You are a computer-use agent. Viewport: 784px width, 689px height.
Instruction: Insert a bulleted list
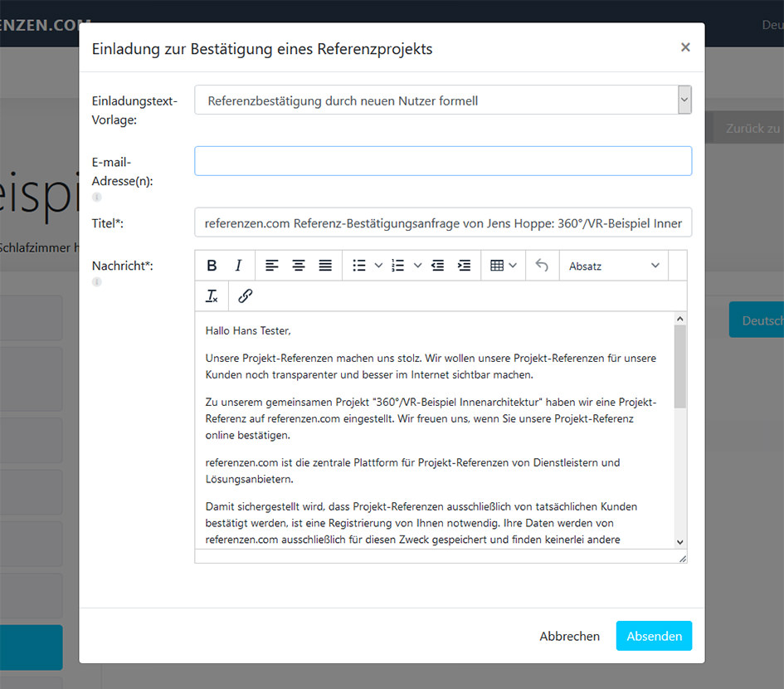[359, 265]
